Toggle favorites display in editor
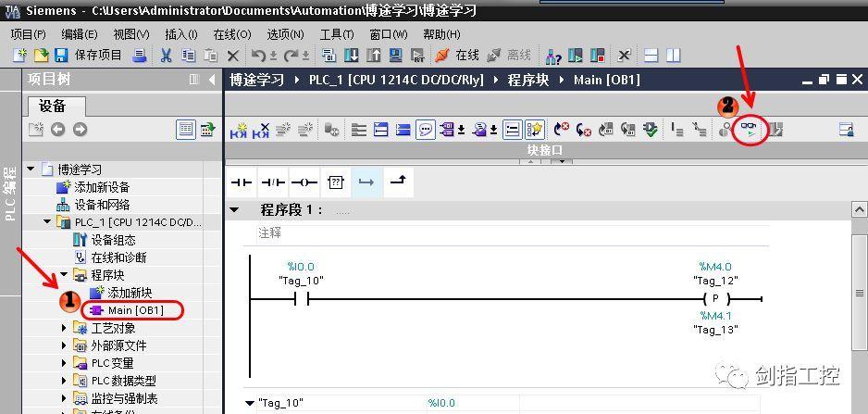Viewport: 868px width, 414px height. click(535, 131)
